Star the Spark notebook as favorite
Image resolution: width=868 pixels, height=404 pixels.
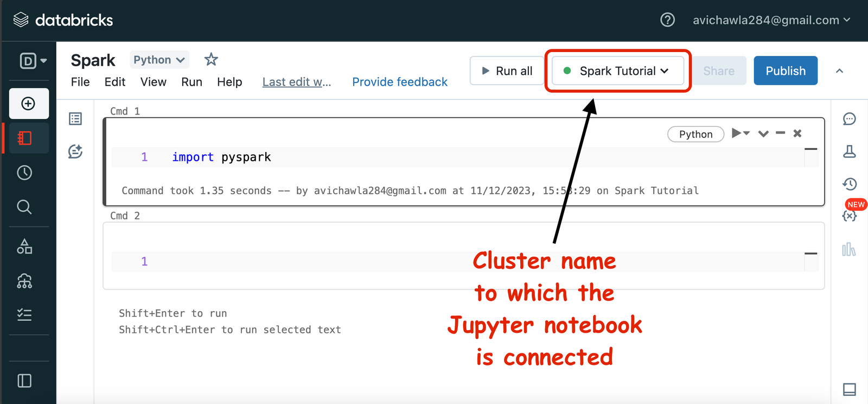coord(211,60)
